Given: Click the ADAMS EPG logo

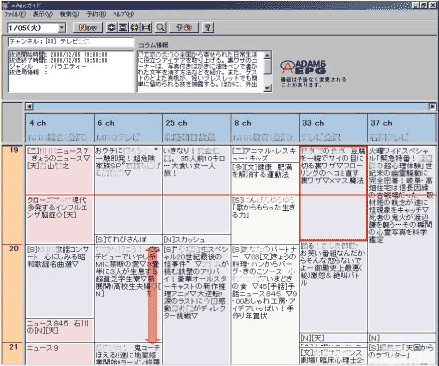Looking at the screenshot, I should (304, 67).
